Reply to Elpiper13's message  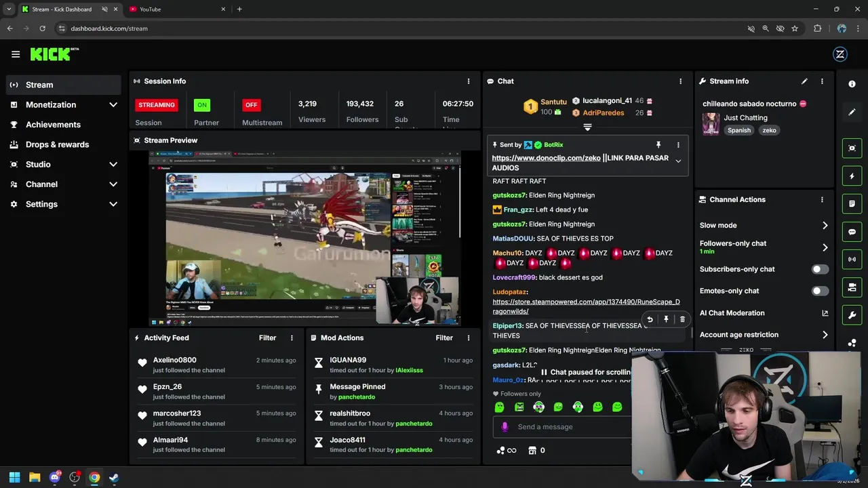650,319
